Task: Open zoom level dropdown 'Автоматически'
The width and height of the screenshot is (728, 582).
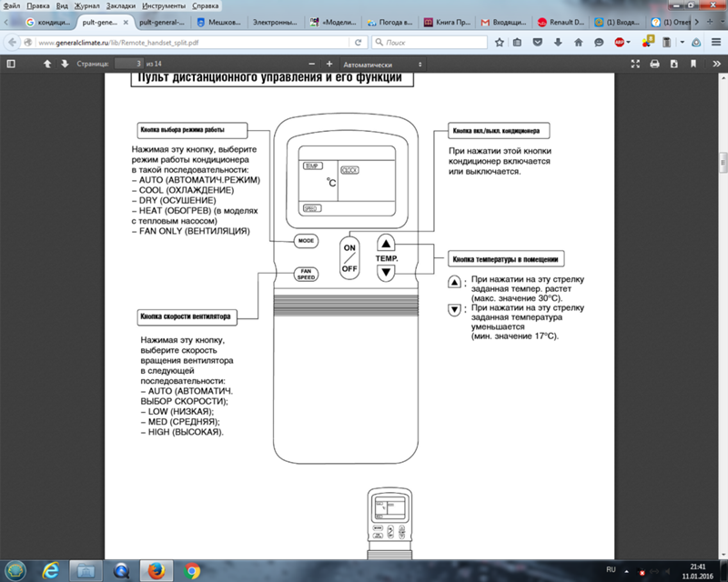Action: click(387, 65)
